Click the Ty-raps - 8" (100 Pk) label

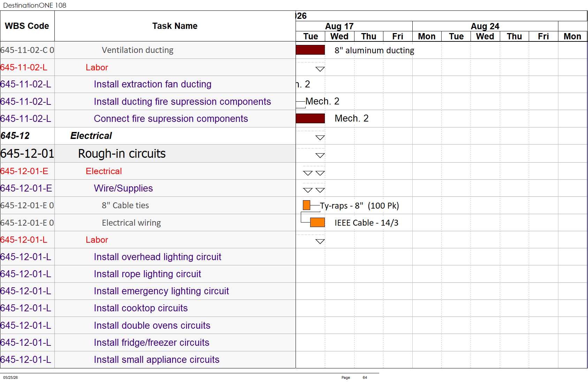coord(359,206)
